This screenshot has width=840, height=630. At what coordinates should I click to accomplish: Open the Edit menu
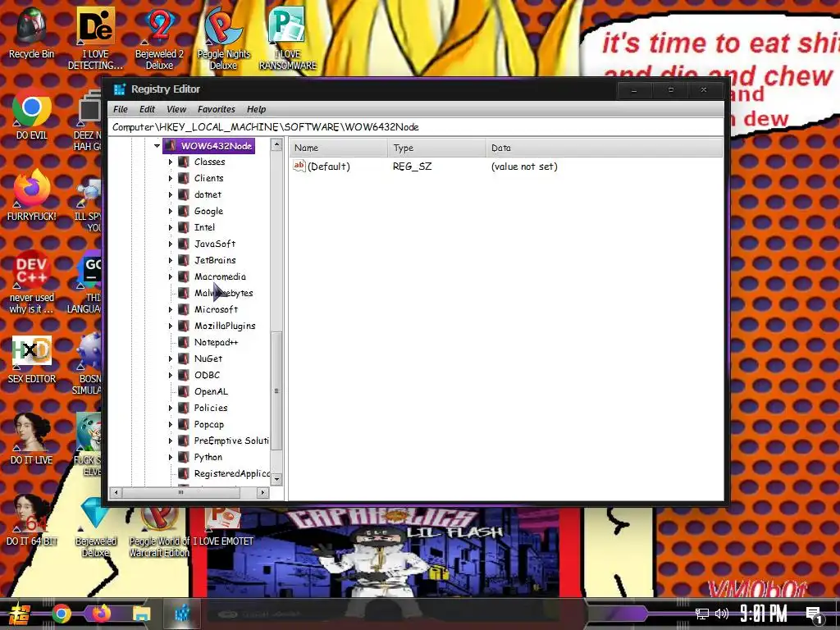pos(147,109)
